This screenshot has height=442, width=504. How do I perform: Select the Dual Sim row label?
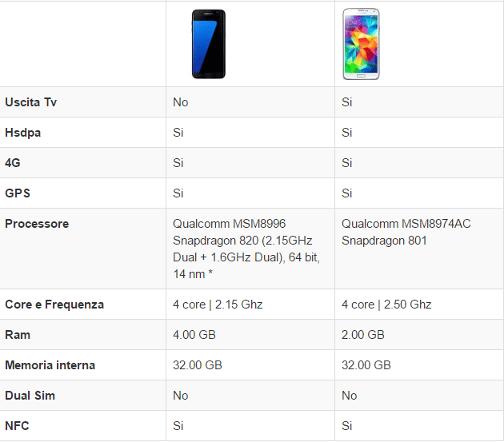(x=30, y=396)
